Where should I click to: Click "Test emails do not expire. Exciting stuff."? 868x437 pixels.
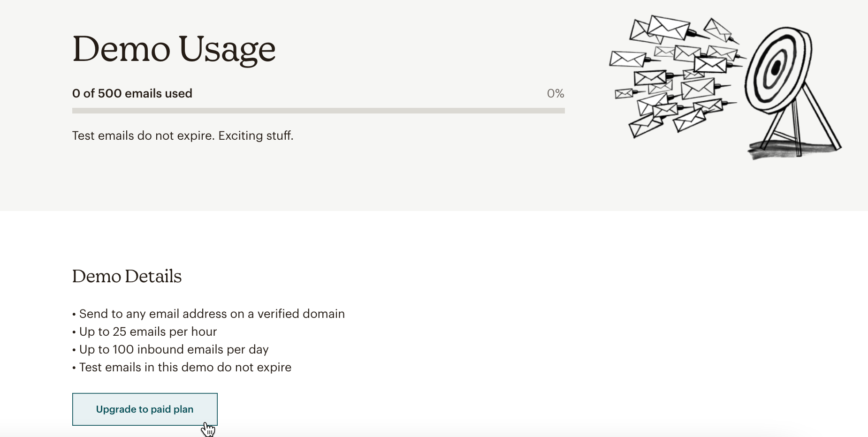(x=183, y=136)
